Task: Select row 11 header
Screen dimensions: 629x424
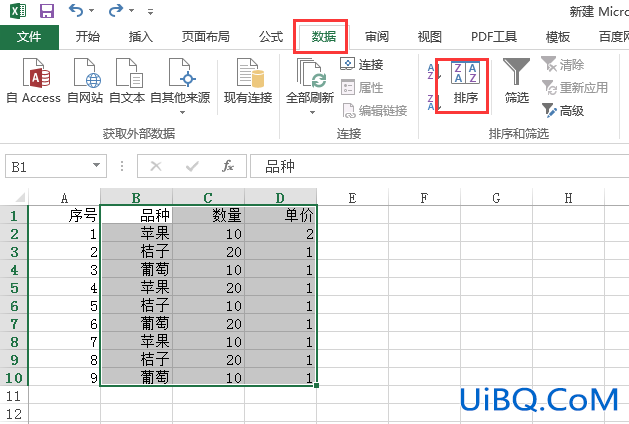Action: pyautogui.click(x=14, y=396)
